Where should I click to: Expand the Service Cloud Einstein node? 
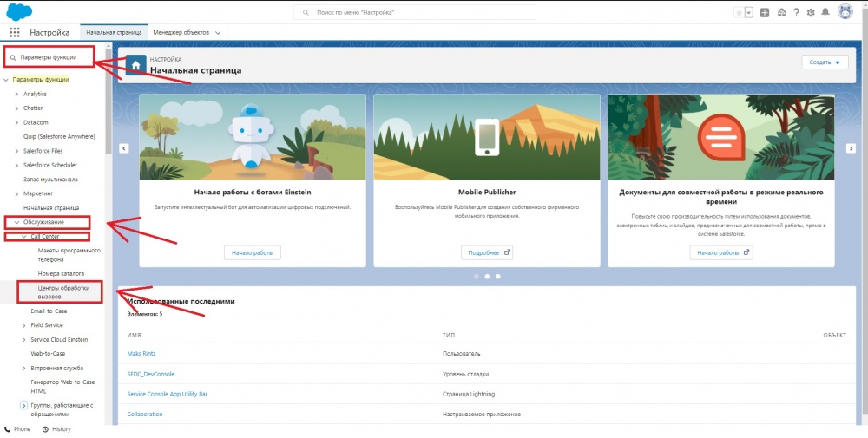[23, 340]
